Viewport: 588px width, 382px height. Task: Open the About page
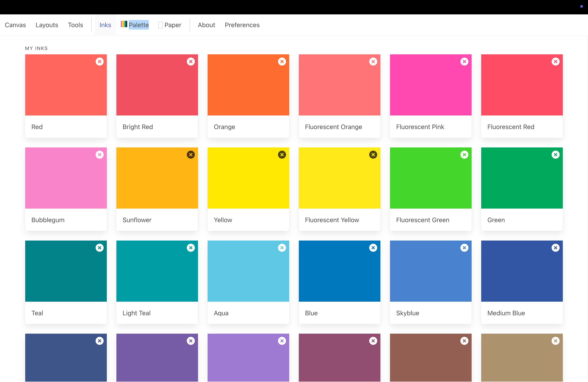[x=206, y=25]
